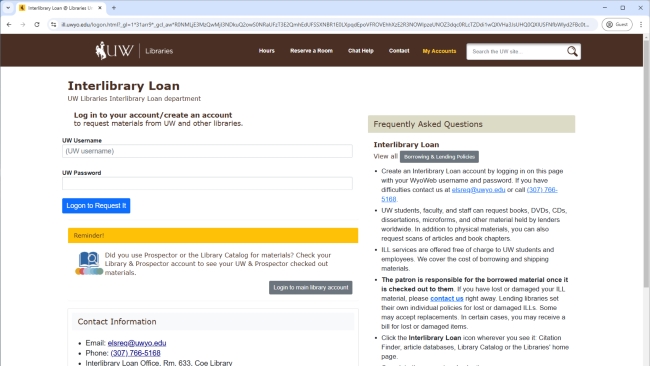Open the Contact menu item
The height and width of the screenshot is (366, 650).
(x=399, y=51)
